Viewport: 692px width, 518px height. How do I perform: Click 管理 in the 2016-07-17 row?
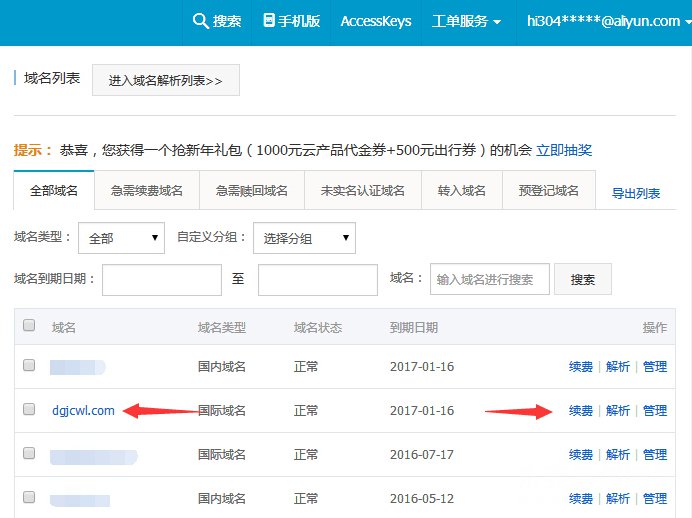[655, 454]
